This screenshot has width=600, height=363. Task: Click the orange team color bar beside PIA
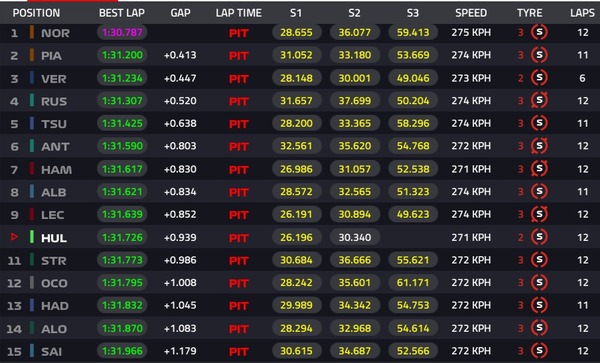(32, 55)
